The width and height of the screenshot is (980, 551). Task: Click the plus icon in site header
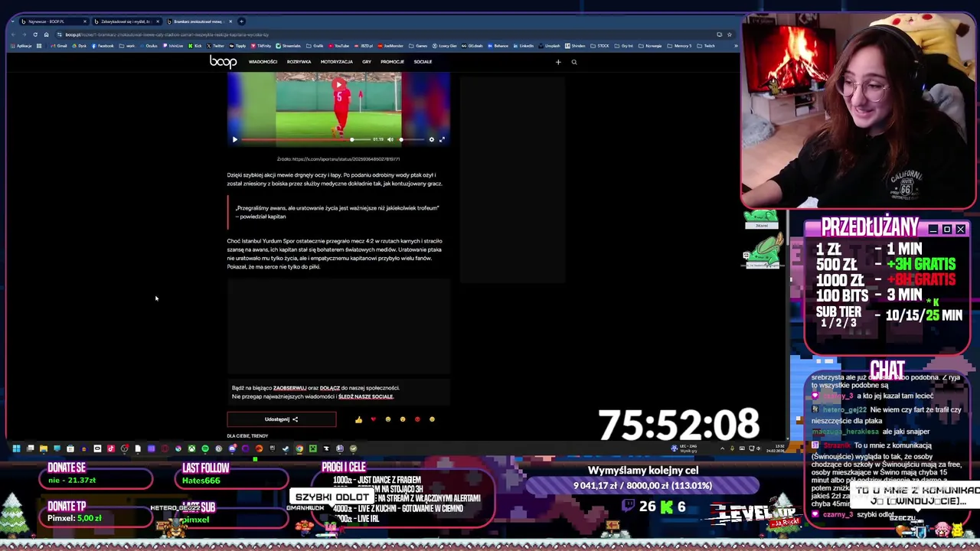click(x=558, y=62)
